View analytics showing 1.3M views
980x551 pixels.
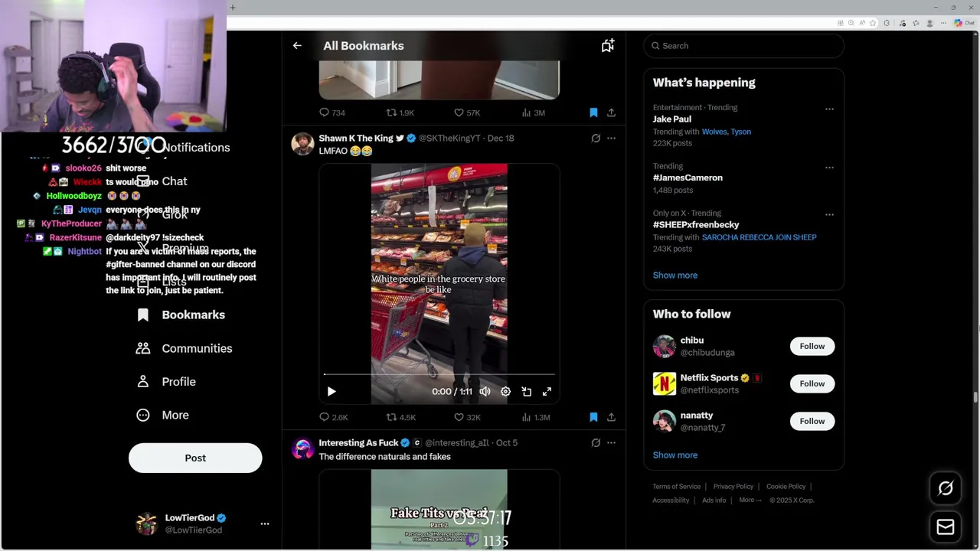pos(536,417)
